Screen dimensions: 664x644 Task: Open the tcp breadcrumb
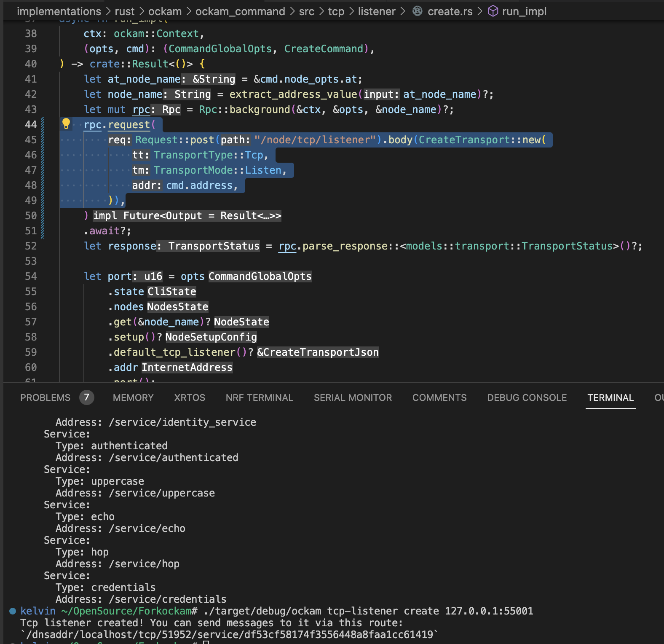pyautogui.click(x=336, y=11)
